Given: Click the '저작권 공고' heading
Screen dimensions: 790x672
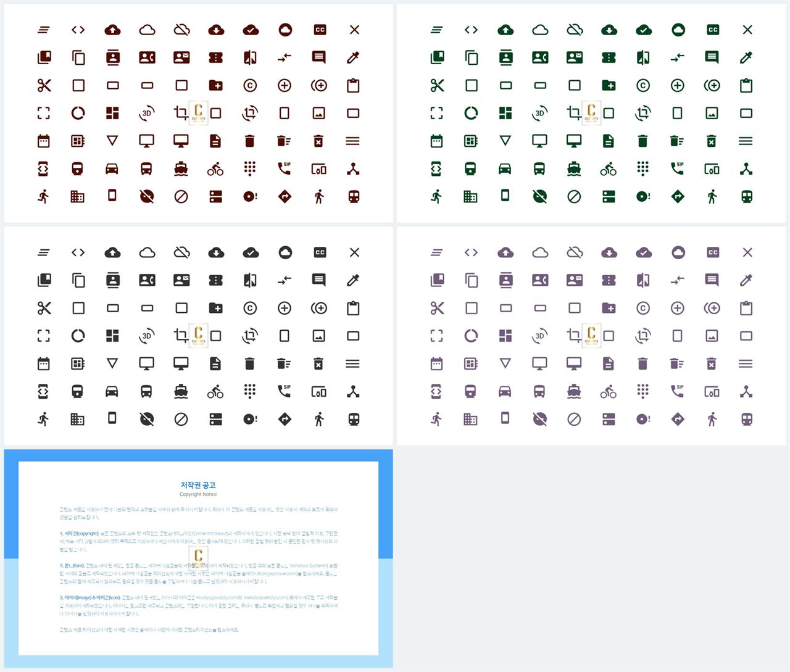Looking at the screenshot, I should (198, 485).
